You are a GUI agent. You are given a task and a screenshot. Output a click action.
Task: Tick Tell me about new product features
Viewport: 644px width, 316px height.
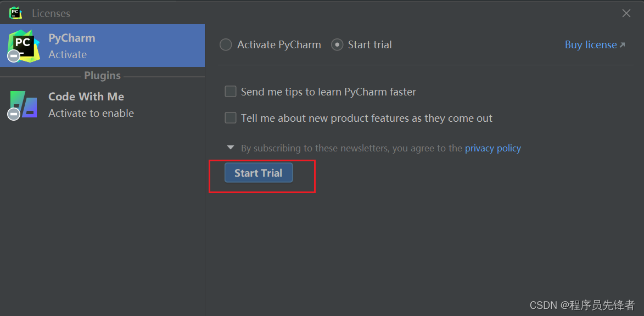point(231,118)
